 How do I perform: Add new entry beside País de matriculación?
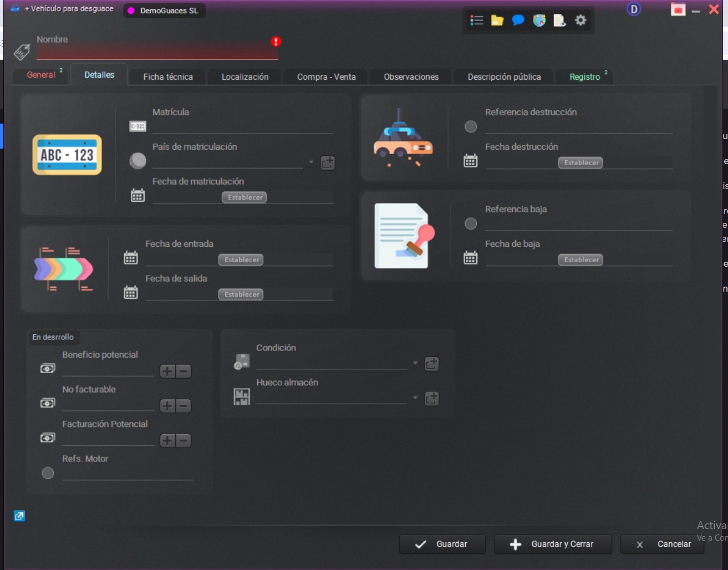(x=328, y=162)
